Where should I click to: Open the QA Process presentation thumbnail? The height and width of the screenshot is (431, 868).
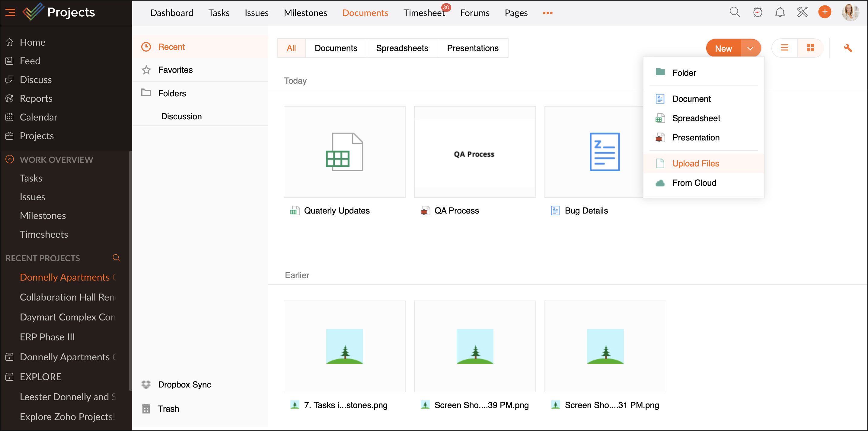[x=474, y=152]
